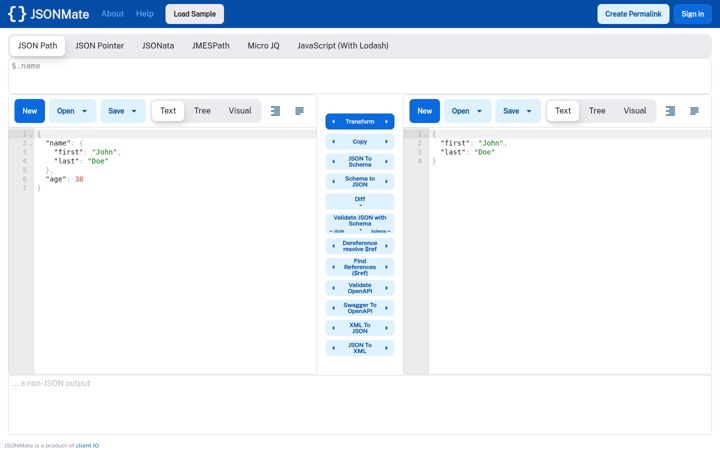Click left arrow on Dereference resolve $ref
The height and width of the screenshot is (450, 720).
coord(333,246)
